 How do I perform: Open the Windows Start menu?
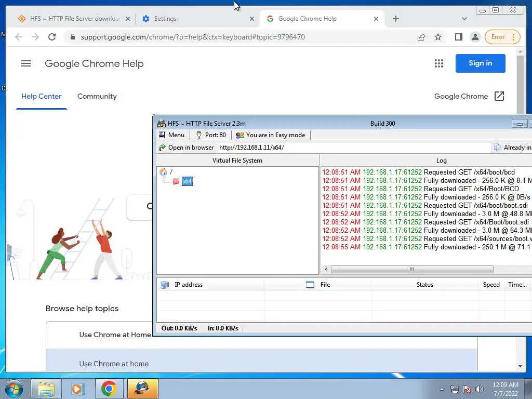coord(14,389)
